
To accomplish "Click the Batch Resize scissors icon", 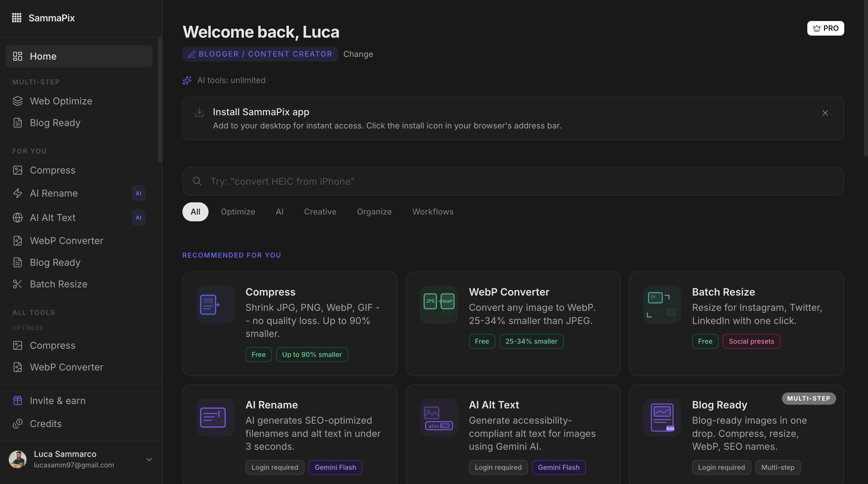I will pyautogui.click(x=18, y=284).
